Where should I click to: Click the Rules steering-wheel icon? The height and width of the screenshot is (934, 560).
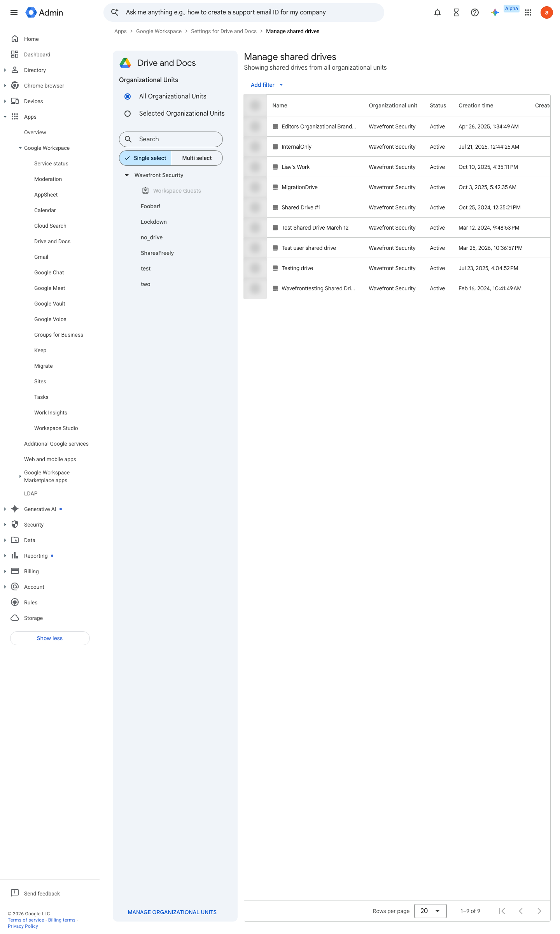pyautogui.click(x=15, y=602)
